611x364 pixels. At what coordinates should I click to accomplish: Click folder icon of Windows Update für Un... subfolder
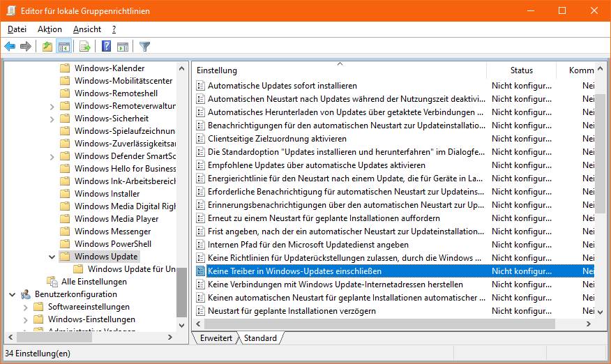(78, 269)
